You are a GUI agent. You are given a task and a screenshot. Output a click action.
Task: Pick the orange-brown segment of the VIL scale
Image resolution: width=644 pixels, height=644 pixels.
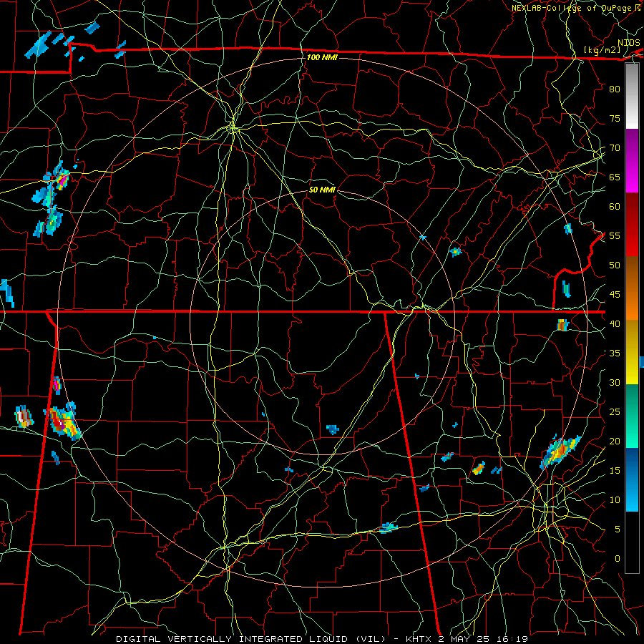pos(632,288)
